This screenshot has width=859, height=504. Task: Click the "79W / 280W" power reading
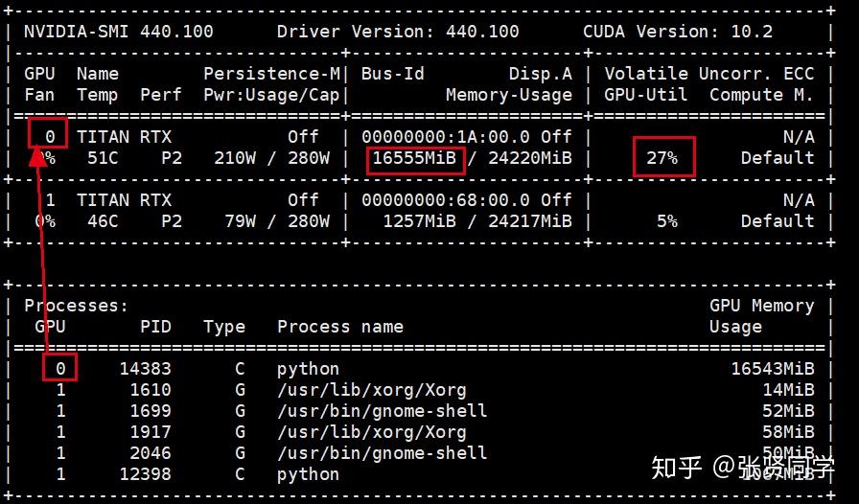277,221
